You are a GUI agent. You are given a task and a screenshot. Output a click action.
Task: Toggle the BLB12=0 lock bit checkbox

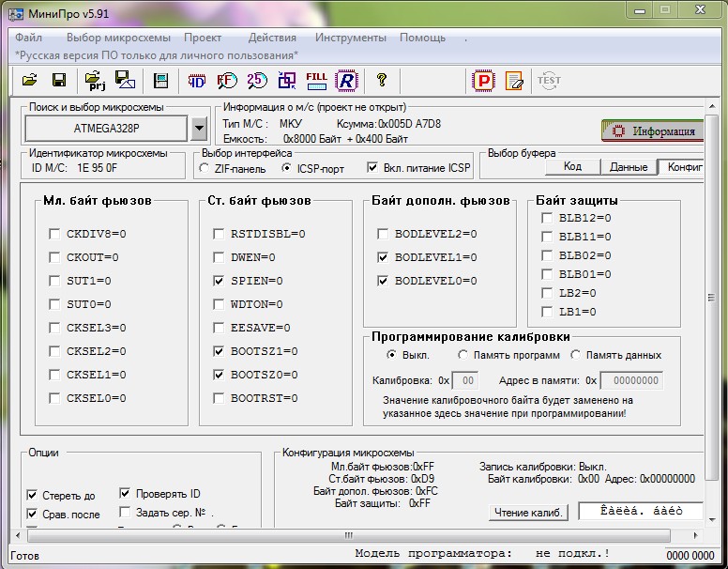[x=546, y=218]
